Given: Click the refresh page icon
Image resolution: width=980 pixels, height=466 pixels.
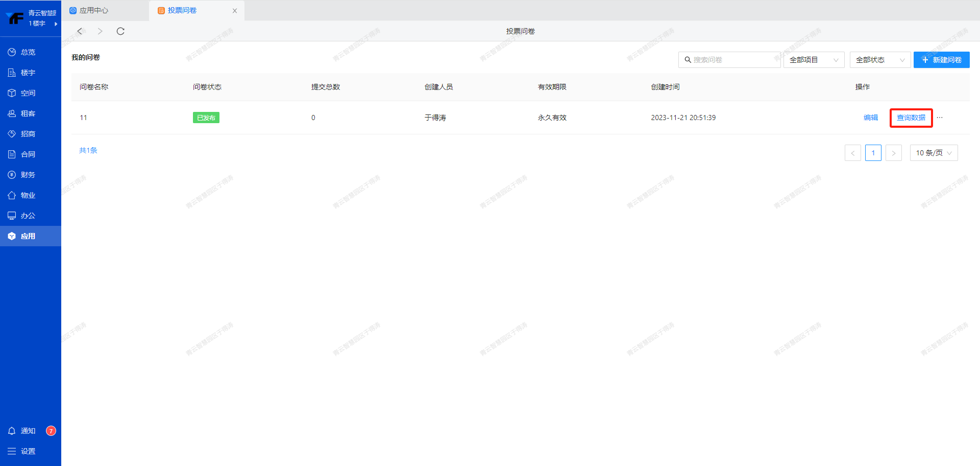Looking at the screenshot, I should click(x=120, y=31).
